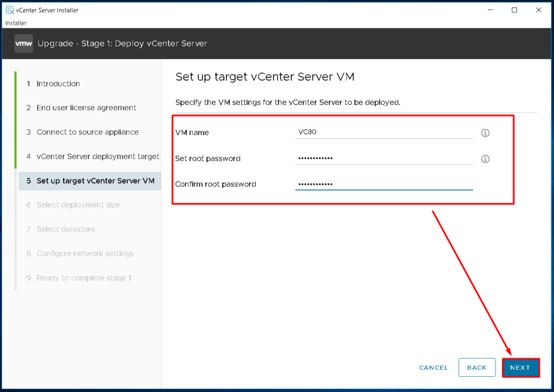
Task: Click the CANCEL button
Action: [x=433, y=367]
